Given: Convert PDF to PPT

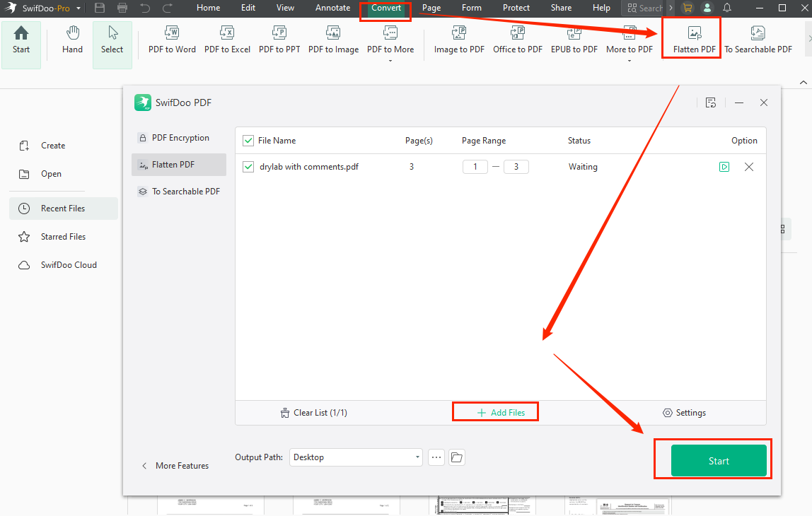Looking at the screenshot, I should point(279,40).
